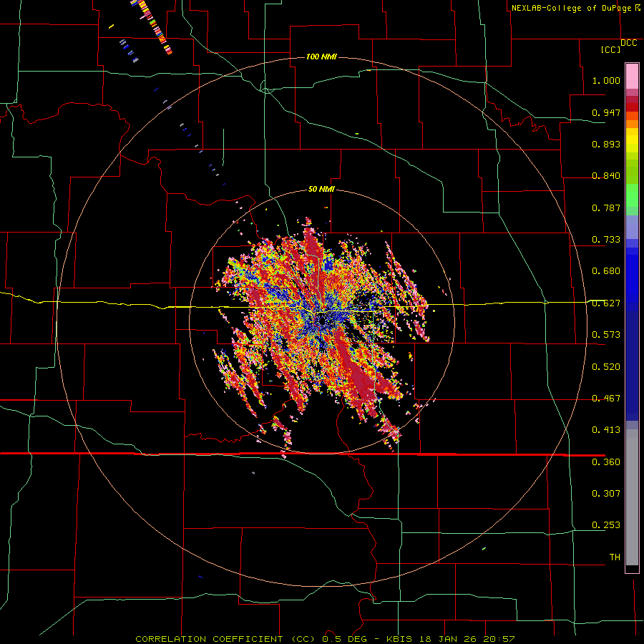Click the 0.307 legend value
This screenshot has width=644, height=644.
(x=606, y=494)
